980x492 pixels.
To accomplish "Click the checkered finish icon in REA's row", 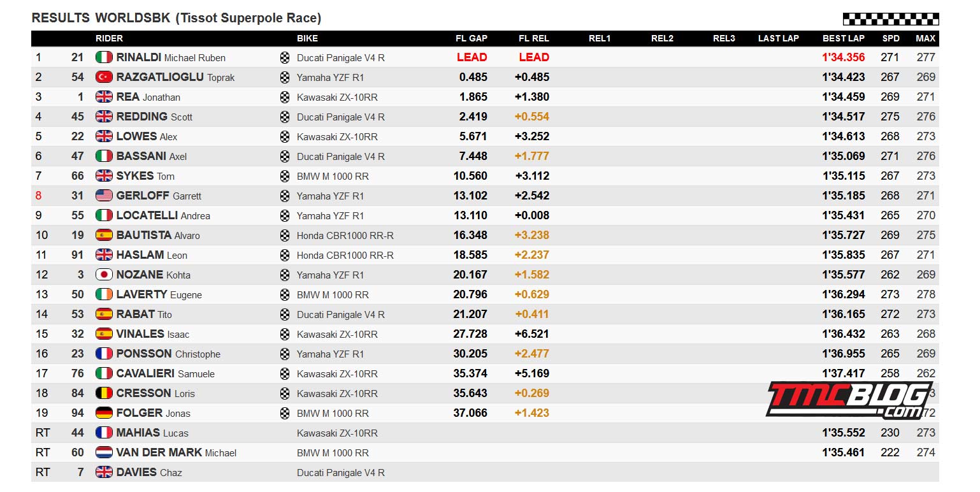I will click(285, 97).
